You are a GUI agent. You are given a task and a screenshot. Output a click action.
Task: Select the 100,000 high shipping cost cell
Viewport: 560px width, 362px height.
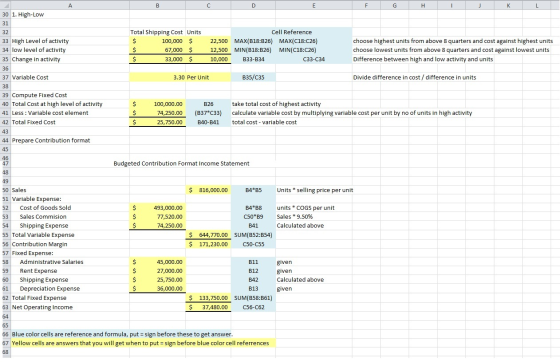click(158, 41)
